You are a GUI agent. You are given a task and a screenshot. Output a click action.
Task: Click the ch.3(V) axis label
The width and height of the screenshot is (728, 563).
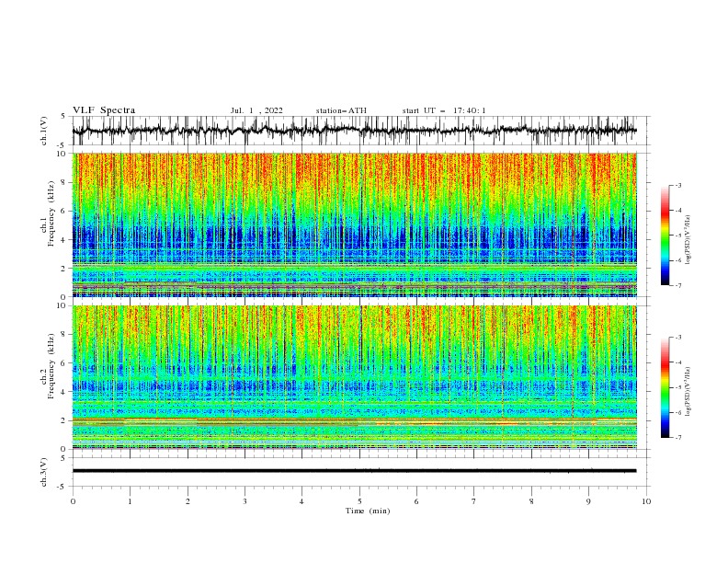[44, 472]
